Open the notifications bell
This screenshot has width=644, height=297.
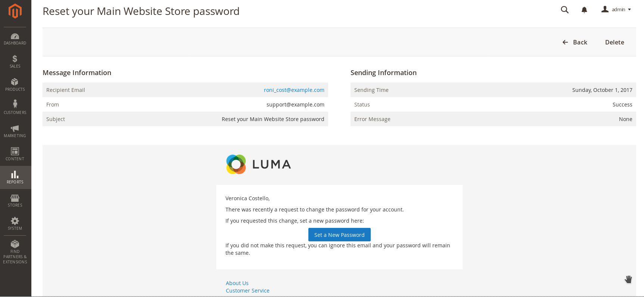[x=584, y=10]
